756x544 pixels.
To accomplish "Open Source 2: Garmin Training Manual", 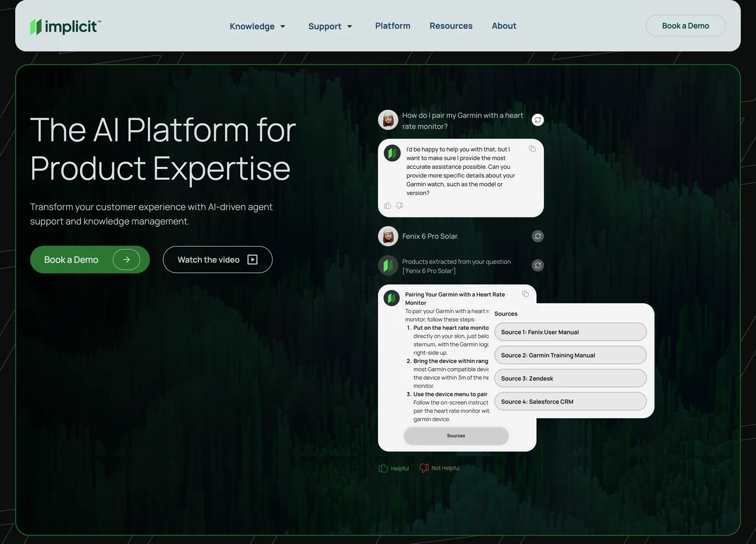I will click(x=570, y=355).
